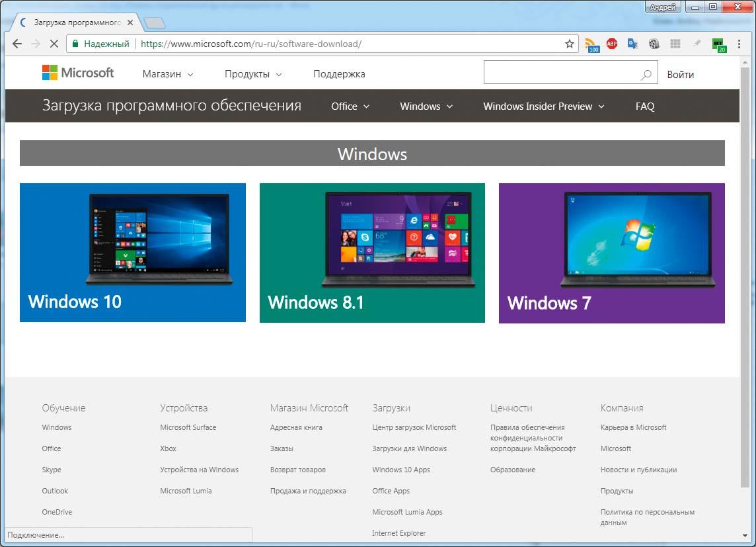756x547 pixels.
Task: Open the Office dropdown in the navigation bar
Action: pyautogui.click(x=350, y=106)
